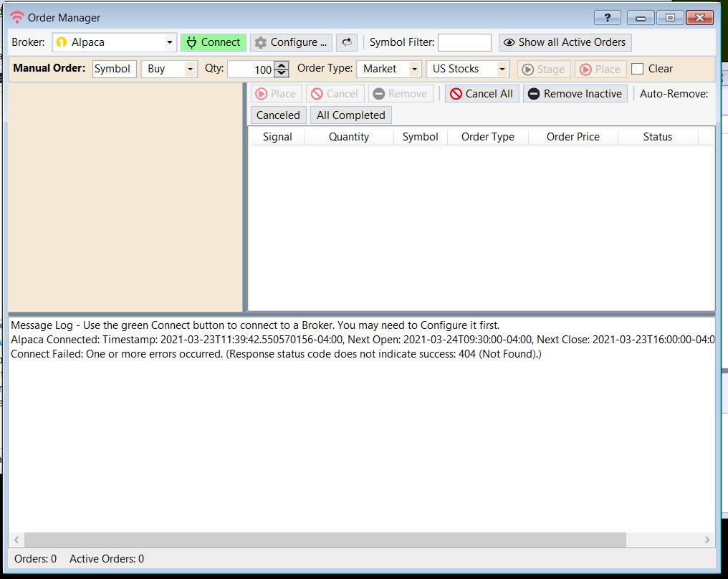
Task: Click the All Completed auto-remove button
Action: pyautogui.click(x=351, y=115)
